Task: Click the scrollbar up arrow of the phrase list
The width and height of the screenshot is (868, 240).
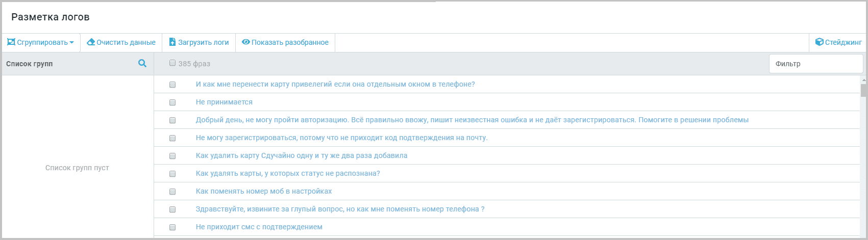Action: [863, 80]
